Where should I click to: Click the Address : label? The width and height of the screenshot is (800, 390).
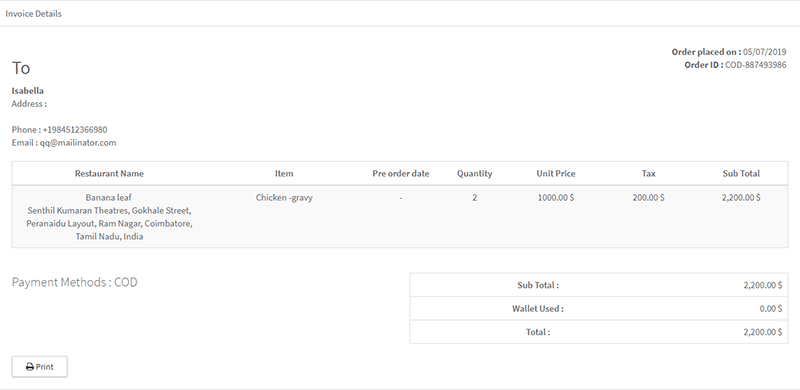[x=29, y=104]
